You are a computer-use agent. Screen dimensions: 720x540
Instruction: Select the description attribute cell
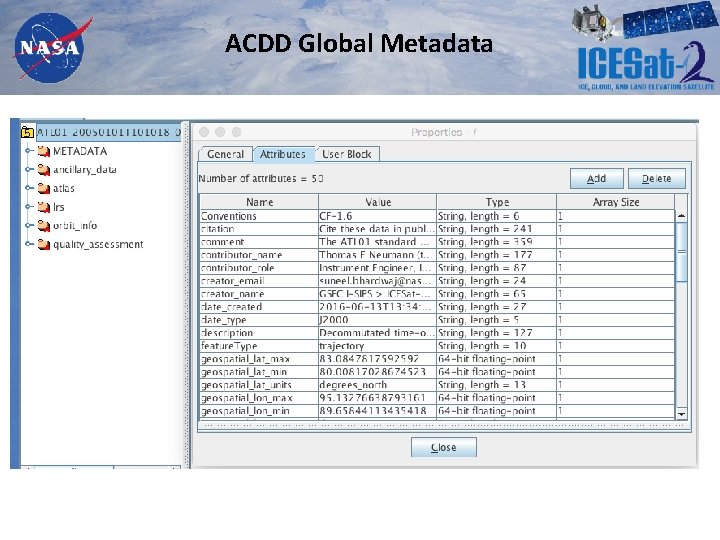coord(259,333)
